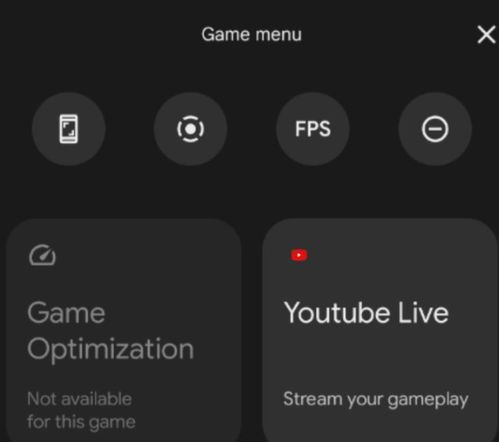Click the red YouTube logo icon
Image resolution: width=499 pixels, height=442 pixels.
pos(299,255)
